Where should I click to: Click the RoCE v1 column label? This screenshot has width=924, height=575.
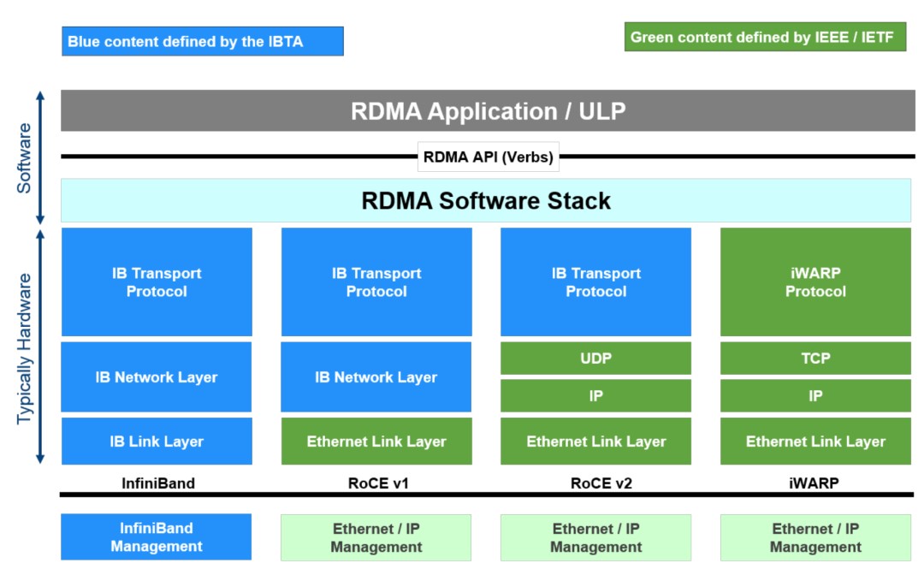coord(378,483)
